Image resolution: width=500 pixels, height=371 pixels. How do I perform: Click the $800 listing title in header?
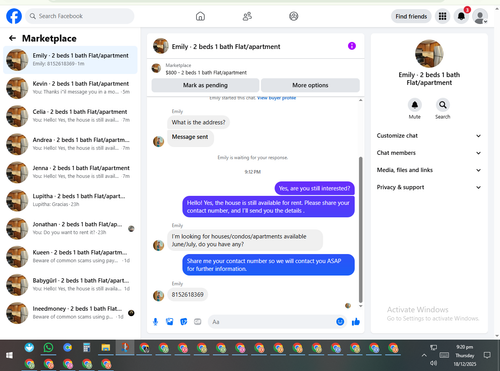pyautogui.click(x=206, y=73)
